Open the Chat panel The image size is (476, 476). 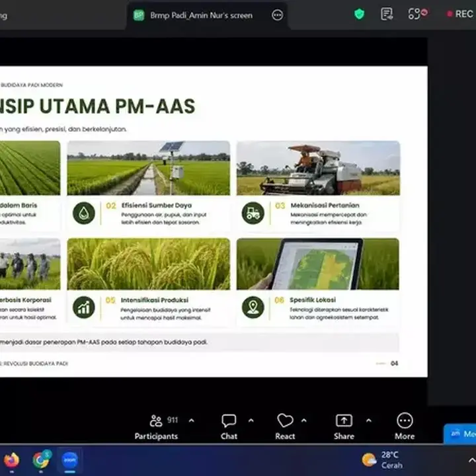pyautogui.click(x=229, y=427)
